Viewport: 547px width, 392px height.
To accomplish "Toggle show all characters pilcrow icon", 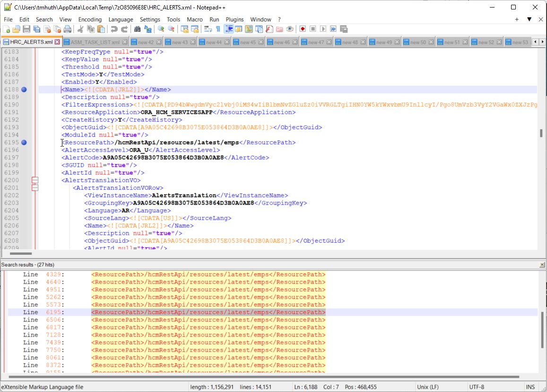I will click(x=218, y=29).
